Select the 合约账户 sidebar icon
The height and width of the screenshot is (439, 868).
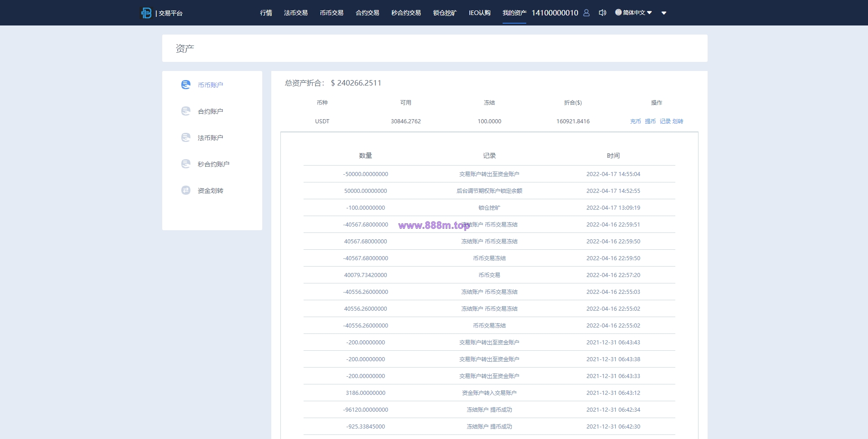pos(186,111)
